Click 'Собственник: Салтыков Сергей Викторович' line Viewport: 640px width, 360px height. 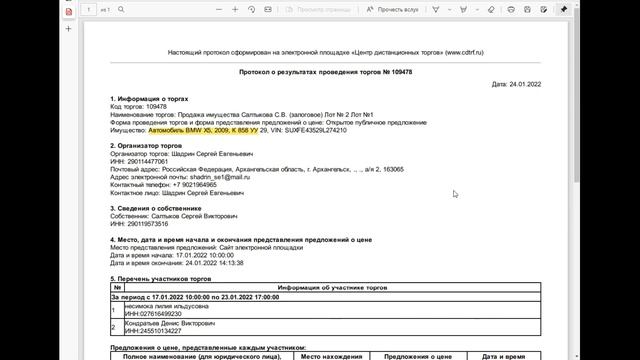(173, 216)
